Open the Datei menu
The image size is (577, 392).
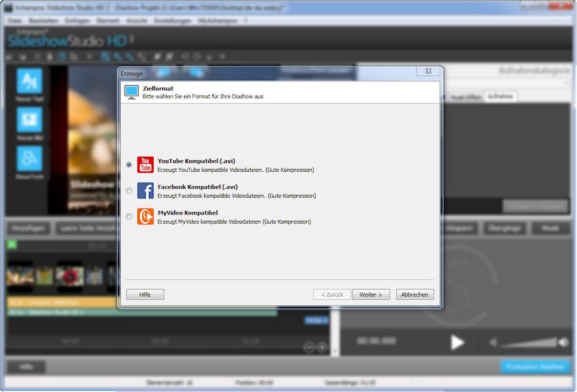16,20
